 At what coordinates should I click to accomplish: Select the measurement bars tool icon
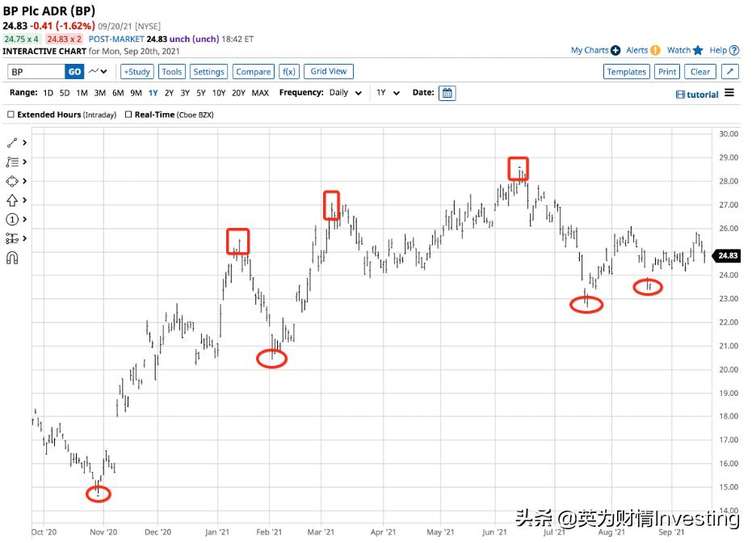click(12, 238)
